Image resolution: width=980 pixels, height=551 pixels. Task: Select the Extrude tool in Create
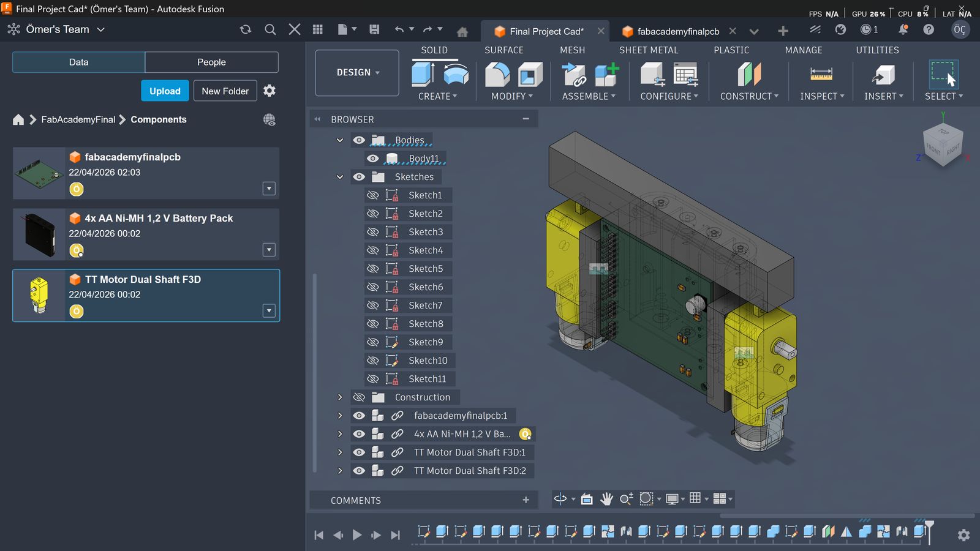click(x=423, y=73)
